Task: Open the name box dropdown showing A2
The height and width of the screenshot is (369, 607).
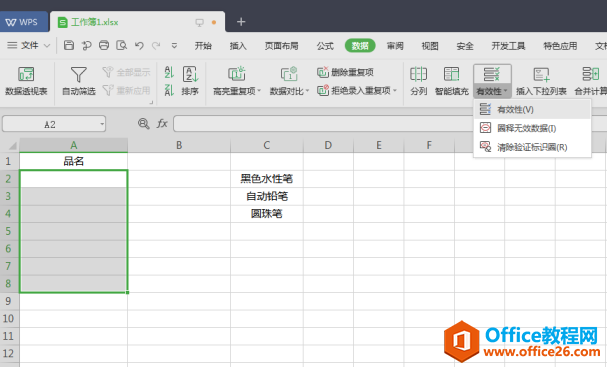Action: pyautogui.click(x=102, y=124)
